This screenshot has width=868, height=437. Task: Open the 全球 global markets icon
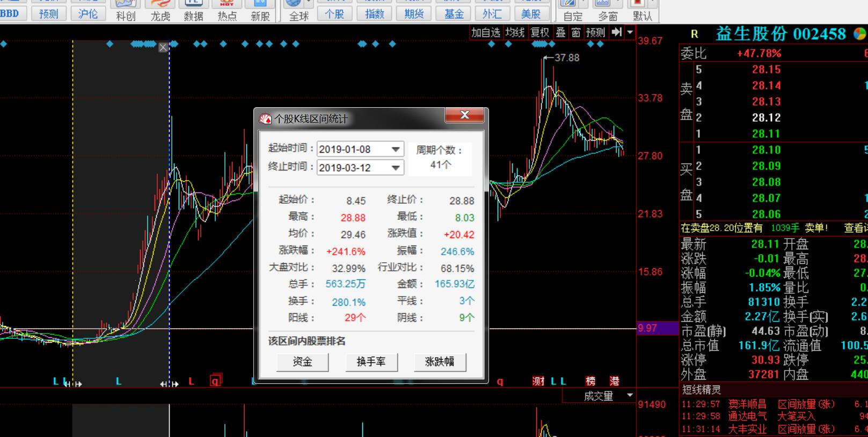[298, 11]
